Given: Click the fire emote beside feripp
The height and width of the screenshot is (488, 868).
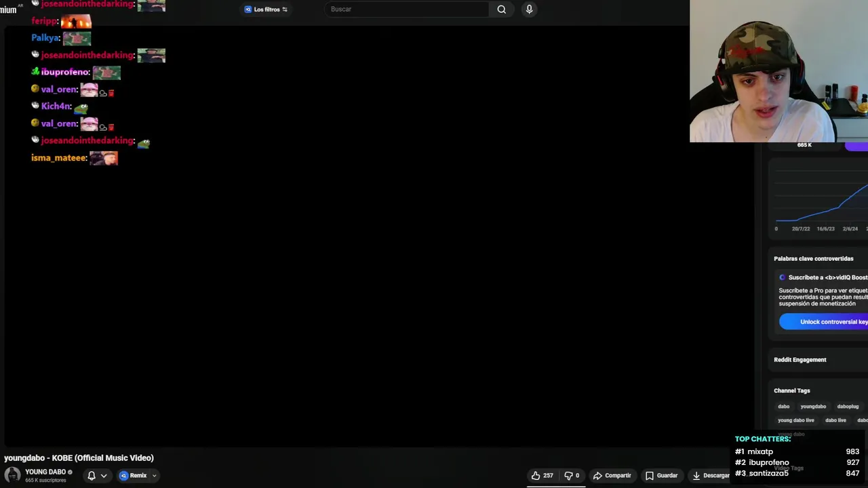Looking at the screenshot, I should [x=76, y=21].
